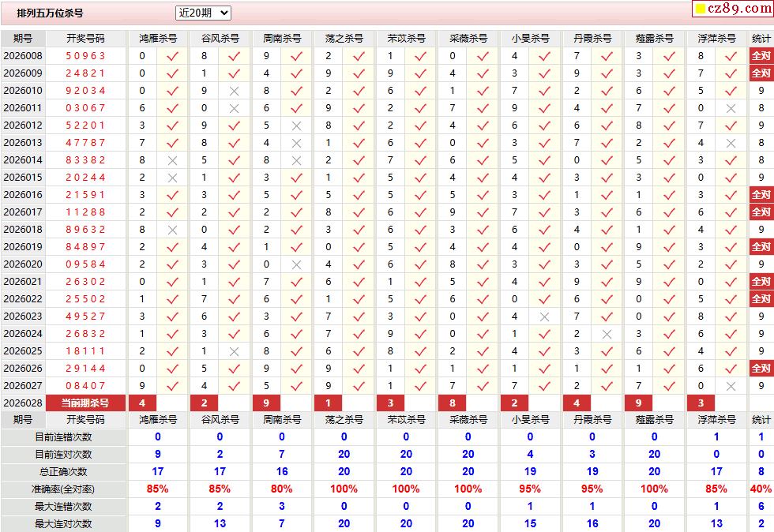Click the red 当前期杀号 label
774x532 pixels.
(85, 403)
